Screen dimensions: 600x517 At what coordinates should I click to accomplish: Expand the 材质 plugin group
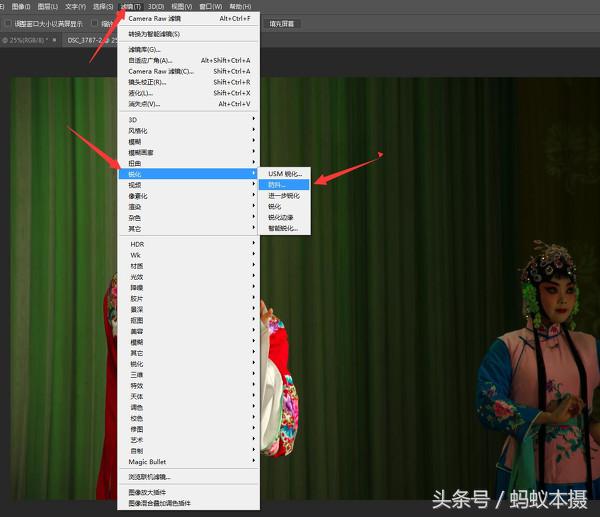click(189, 266)
